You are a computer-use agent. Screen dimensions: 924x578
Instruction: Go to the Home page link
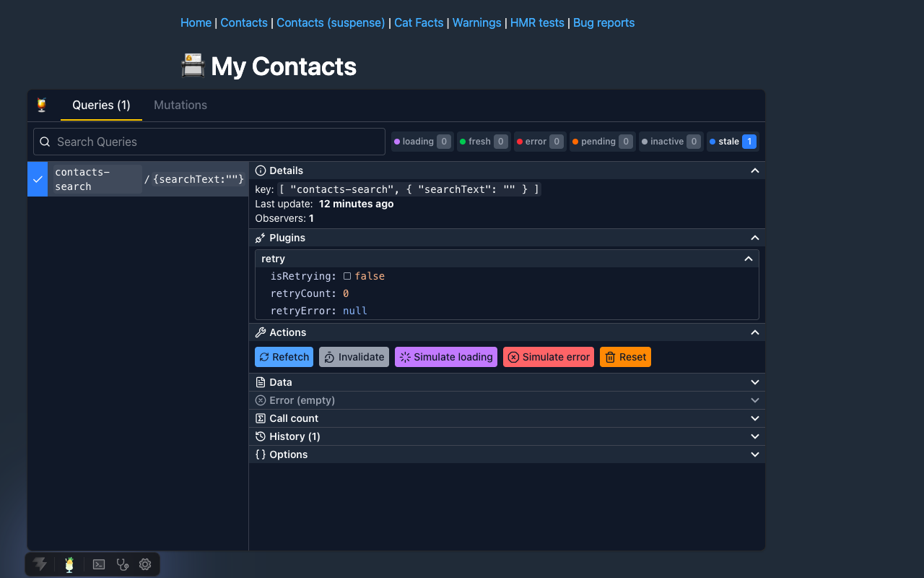point(196,22)
